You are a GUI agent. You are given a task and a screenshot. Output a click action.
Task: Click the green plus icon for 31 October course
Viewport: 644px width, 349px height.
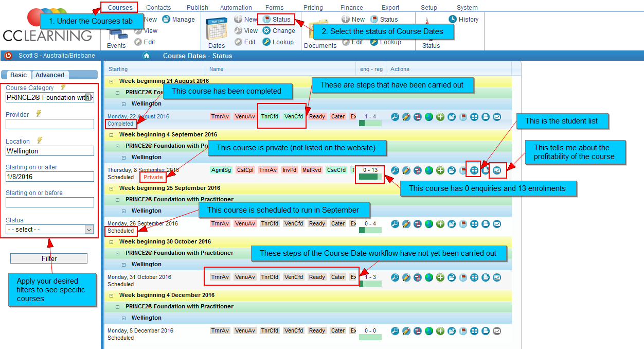click(440, 277)
